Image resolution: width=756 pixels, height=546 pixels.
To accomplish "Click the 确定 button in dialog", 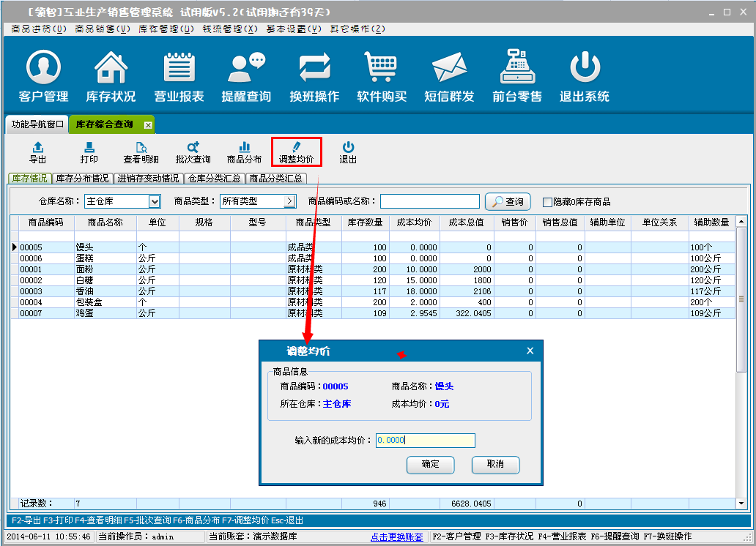I will 431,465.
